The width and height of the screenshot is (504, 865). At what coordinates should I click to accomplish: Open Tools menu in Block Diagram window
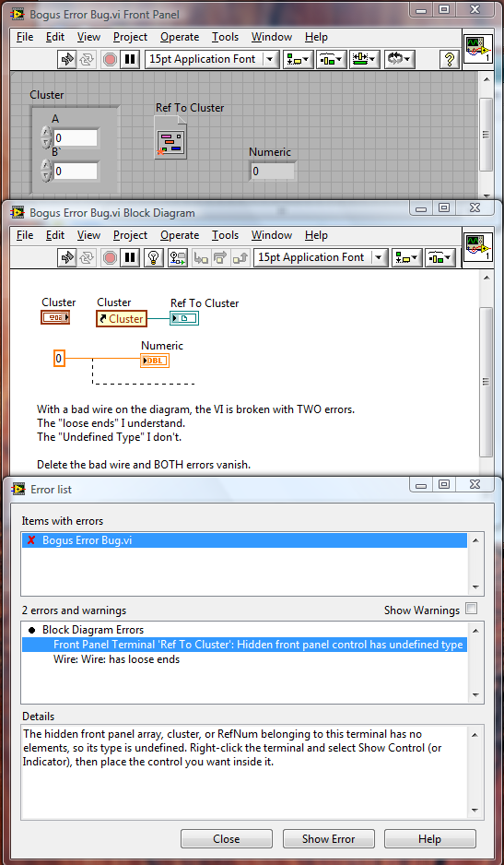[x=225, y=235]
